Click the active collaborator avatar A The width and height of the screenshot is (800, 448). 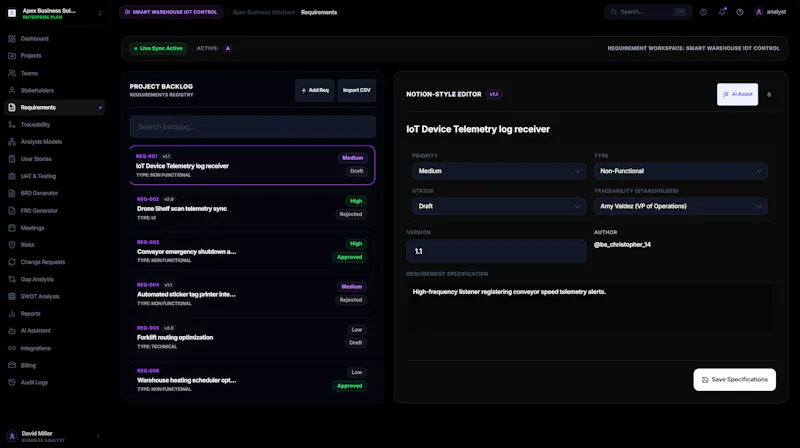coord(228,48)
